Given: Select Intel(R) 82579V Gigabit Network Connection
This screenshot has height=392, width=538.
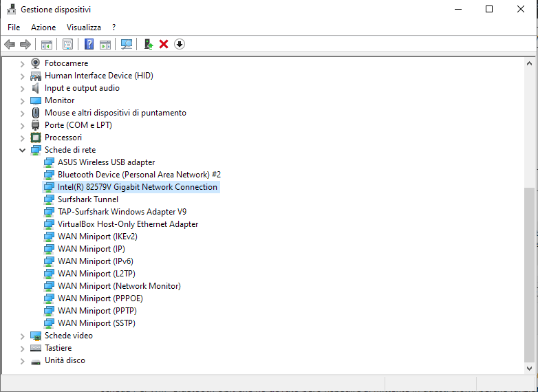Looking at the screenshot, I should tap(137, 187).
